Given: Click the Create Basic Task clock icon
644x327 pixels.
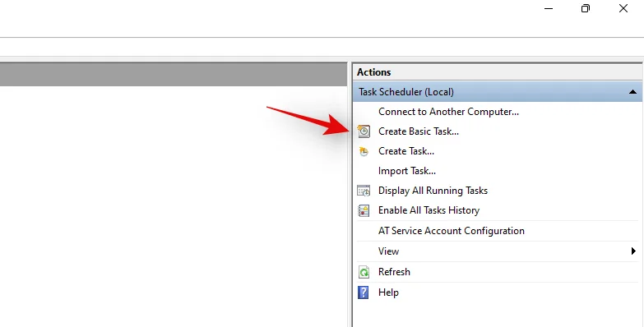Looking at the screenshot, I should 364,131.
